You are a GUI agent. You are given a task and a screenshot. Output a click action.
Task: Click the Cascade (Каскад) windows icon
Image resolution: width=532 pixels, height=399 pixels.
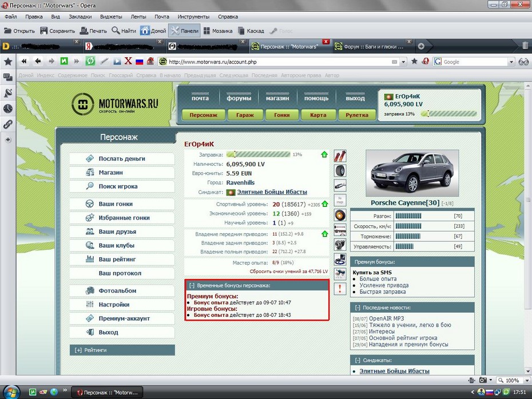coord(241,31)
